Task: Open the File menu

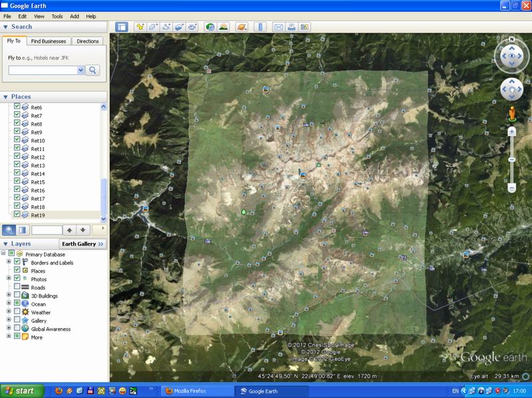Action: coord(7,16)
